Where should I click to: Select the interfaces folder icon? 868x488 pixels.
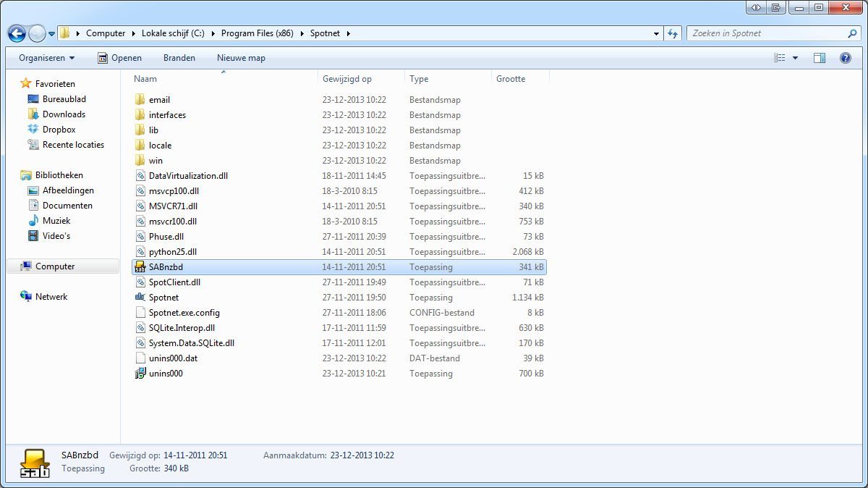click(140, 115)
